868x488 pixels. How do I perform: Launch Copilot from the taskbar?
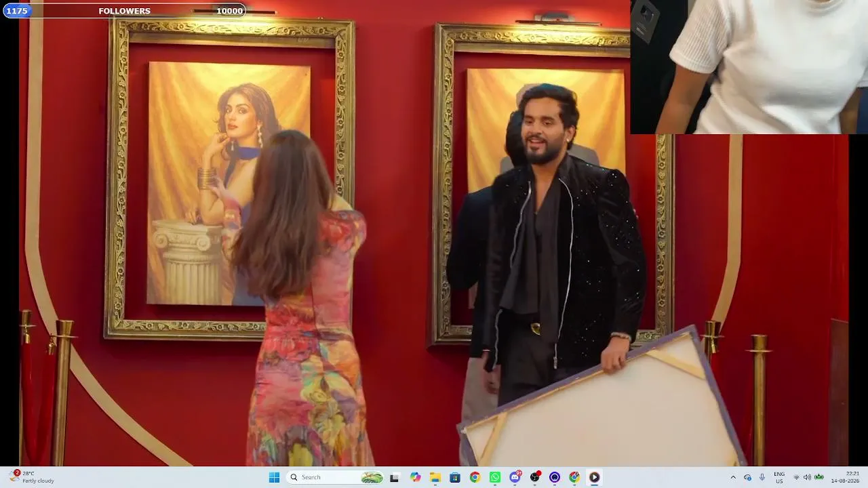click(415, 477)
